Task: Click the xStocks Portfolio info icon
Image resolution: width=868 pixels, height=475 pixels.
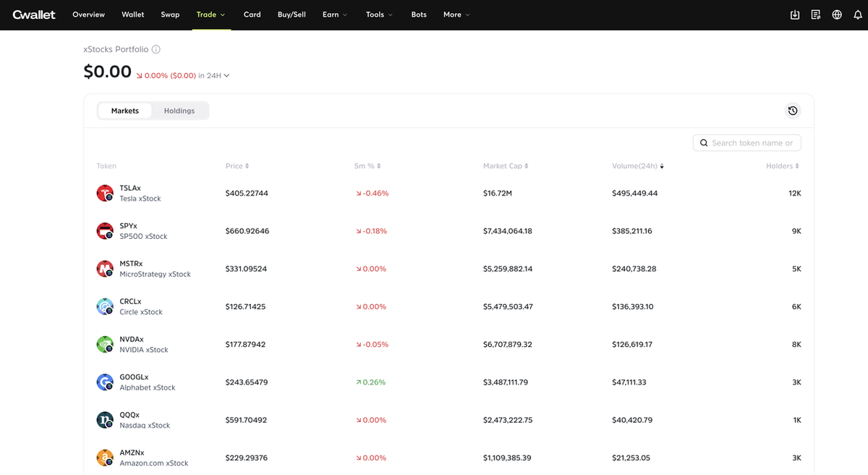Action: point(156,49)
